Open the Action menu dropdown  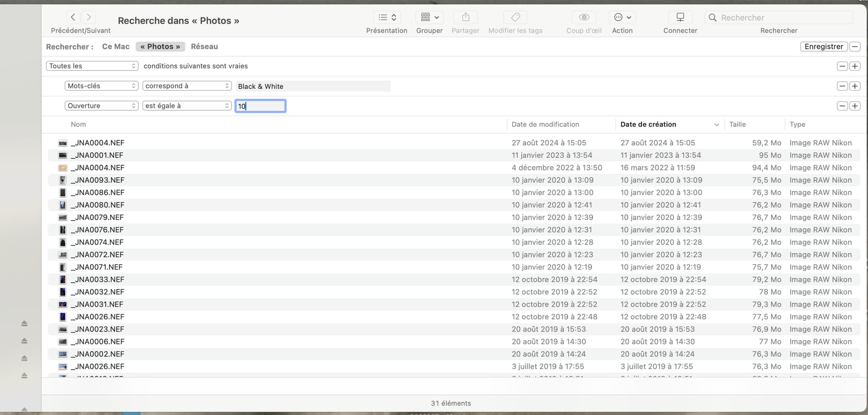[622, 18]
